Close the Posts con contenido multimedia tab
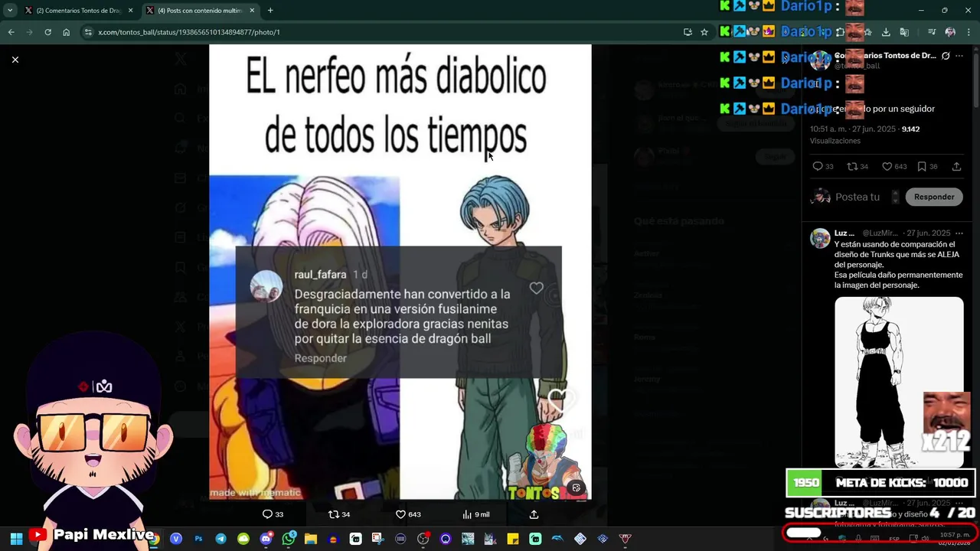 252,11
